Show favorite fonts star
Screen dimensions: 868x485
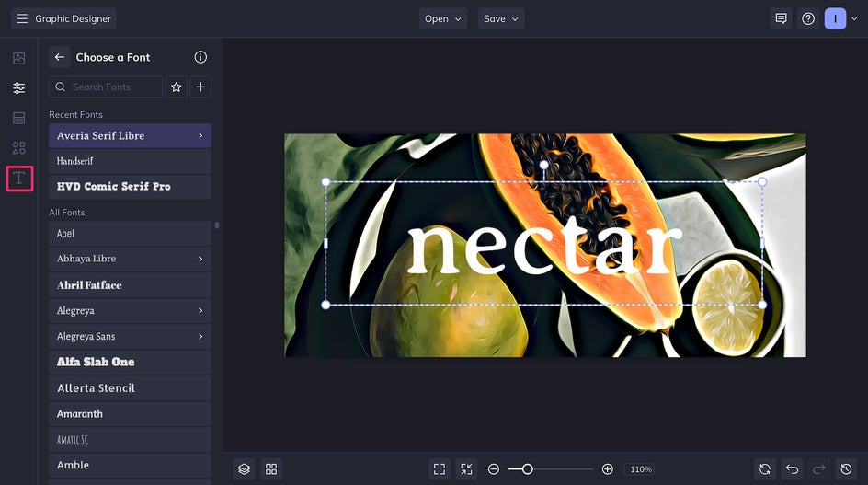tap(176, 87)
